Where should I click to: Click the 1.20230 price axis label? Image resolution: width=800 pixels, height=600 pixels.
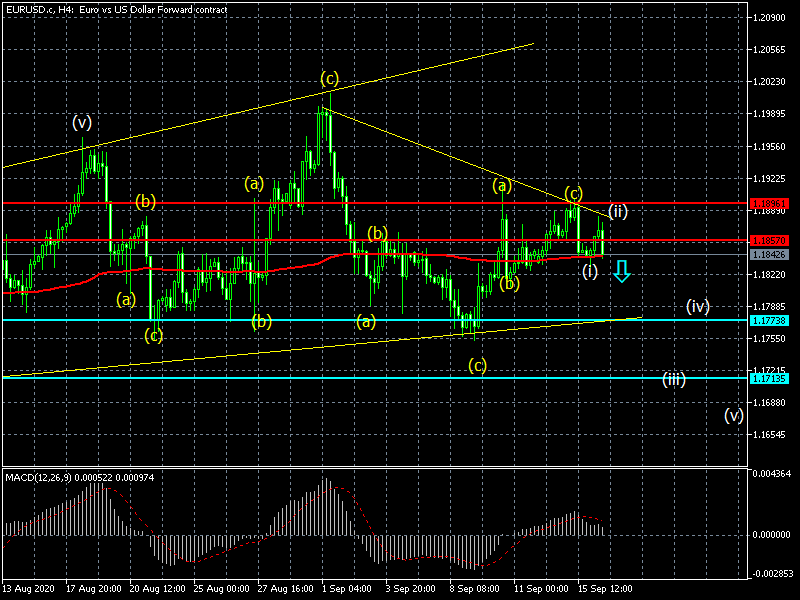point(769,82)
